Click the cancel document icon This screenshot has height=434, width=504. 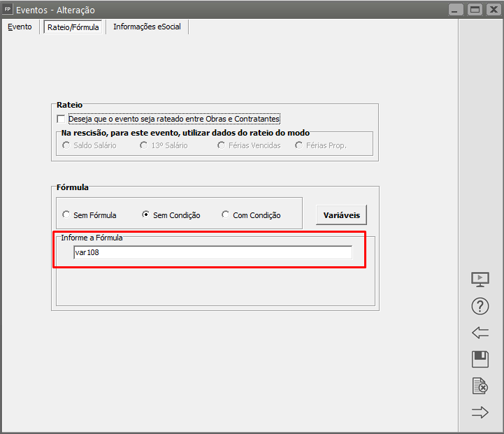[x=480, y=386]
